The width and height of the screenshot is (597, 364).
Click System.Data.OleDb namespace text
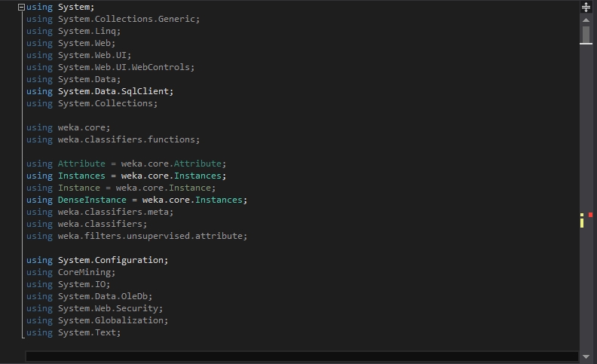pyautogui.click(x=105, y=296)
